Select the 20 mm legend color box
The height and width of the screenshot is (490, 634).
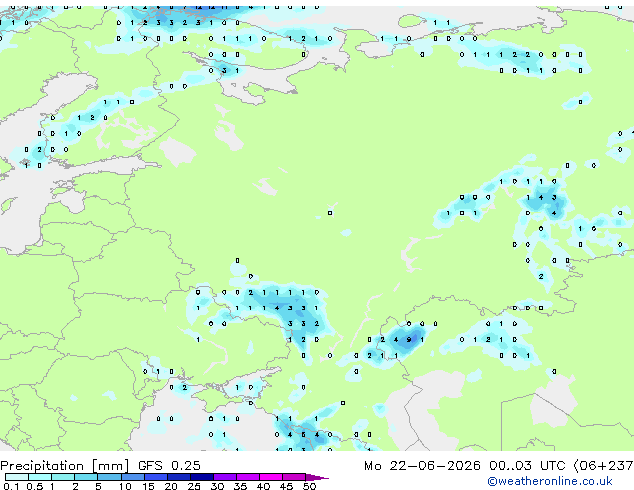coord(178,477)
